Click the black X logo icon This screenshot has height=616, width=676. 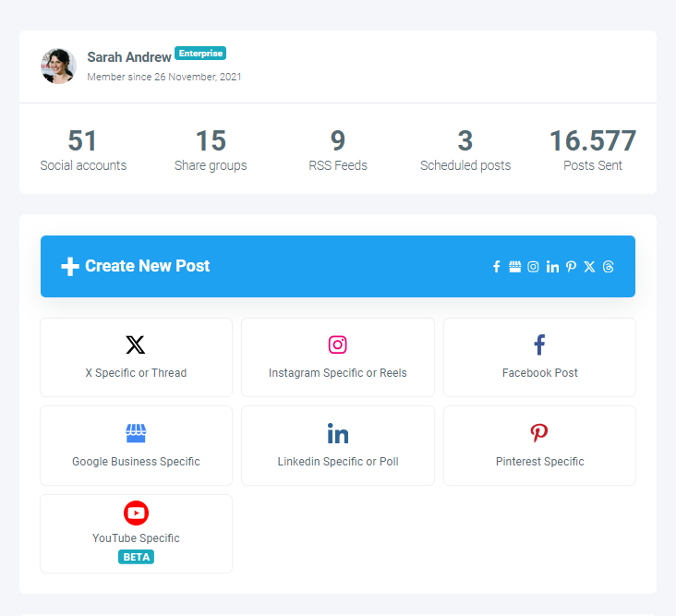[x=136, y=344]
